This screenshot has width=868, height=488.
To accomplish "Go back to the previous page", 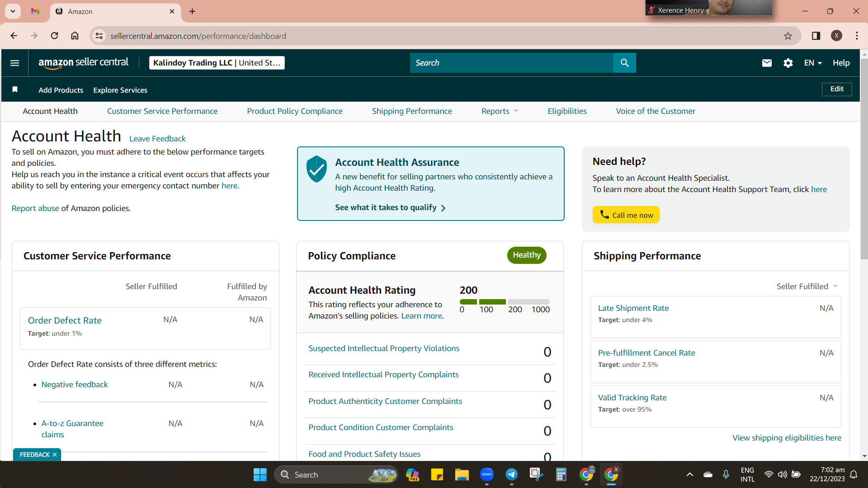I will click(14, 36).
